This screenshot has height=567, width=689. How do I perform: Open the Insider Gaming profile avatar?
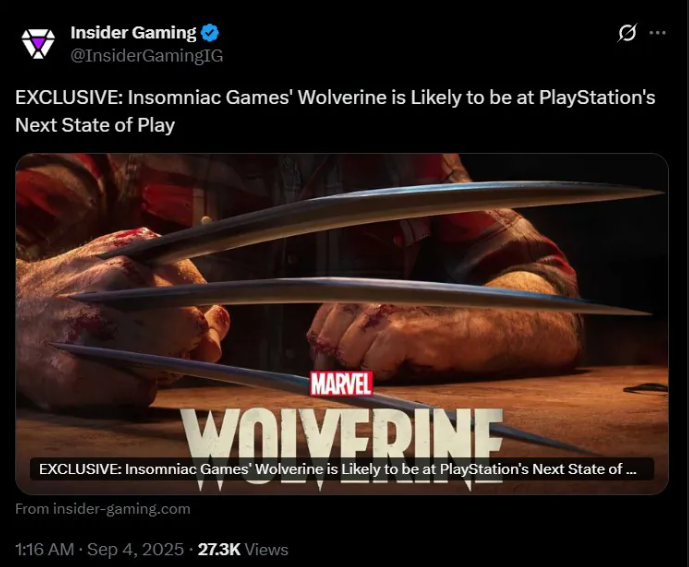pos(38,44)
